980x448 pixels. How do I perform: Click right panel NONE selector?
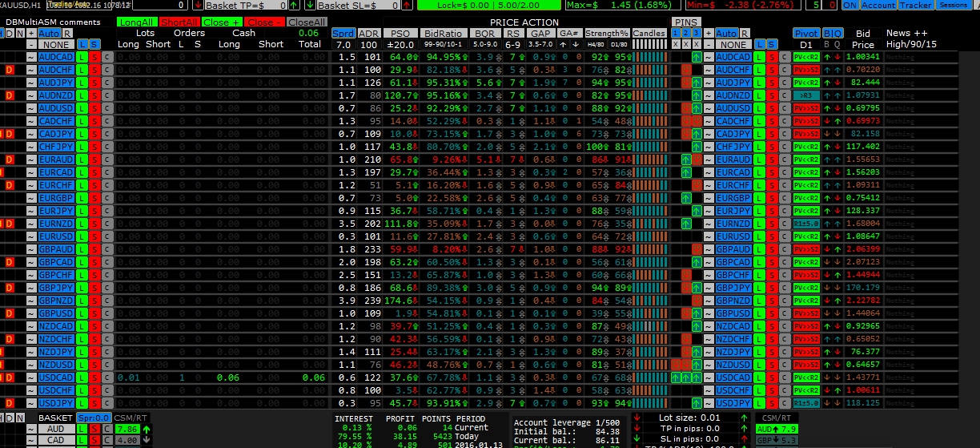coord(733,44)
